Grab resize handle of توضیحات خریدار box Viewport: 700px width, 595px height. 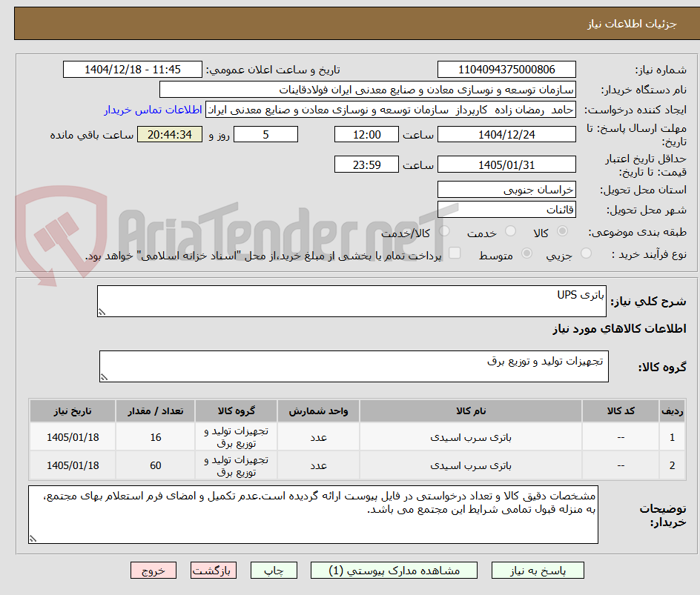tap(33, 539)
